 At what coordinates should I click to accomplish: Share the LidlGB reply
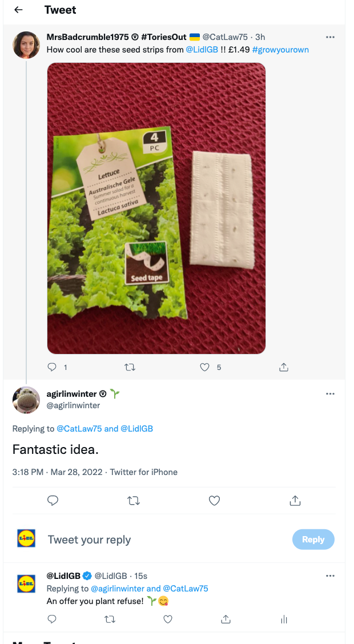tap(225, 619)
